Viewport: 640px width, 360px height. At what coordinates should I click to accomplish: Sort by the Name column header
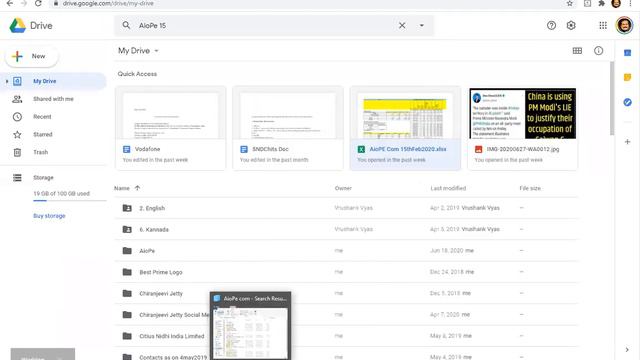pyautogui.click(x=122, y=188)
